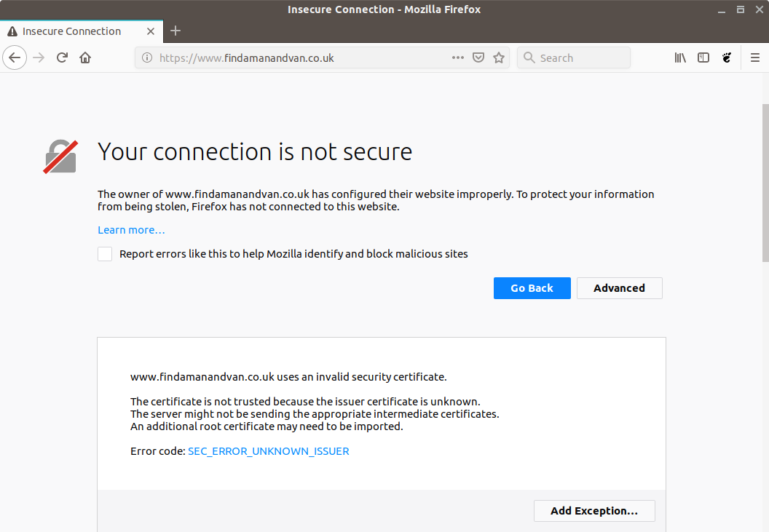Click text 'uses an invalid security certificate'
The image size is (769, 532).
pos(361,377)
